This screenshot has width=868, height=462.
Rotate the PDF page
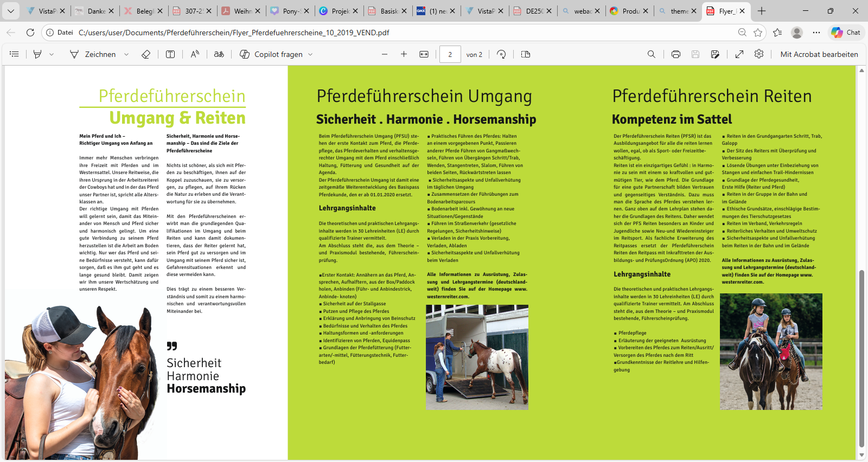click(501, 54)
